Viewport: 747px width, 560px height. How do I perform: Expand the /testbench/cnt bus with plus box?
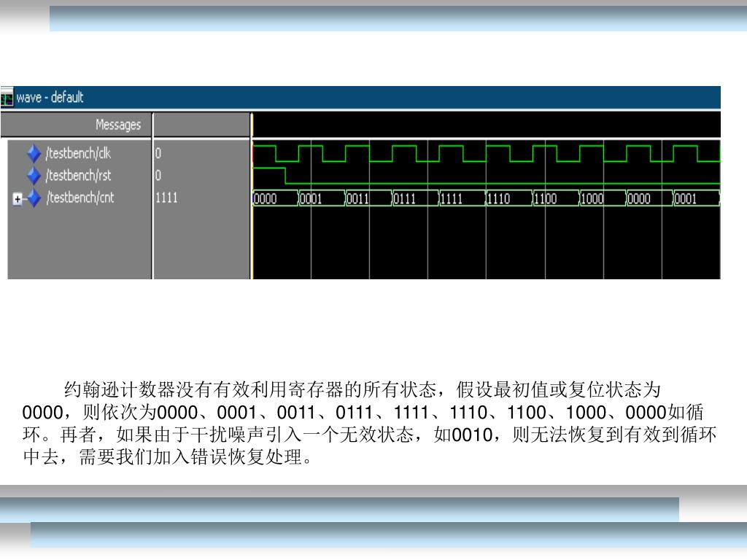[x=18, y=198]
